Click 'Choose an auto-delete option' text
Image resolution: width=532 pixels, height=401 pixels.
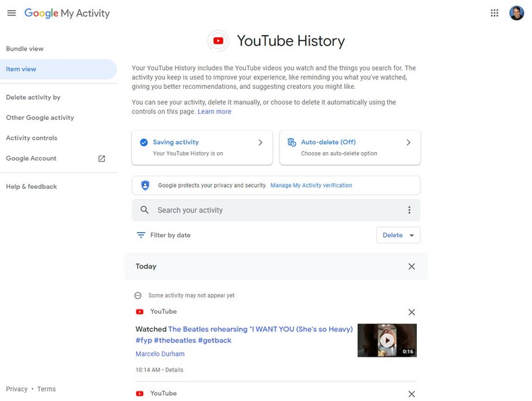point(339,153)
